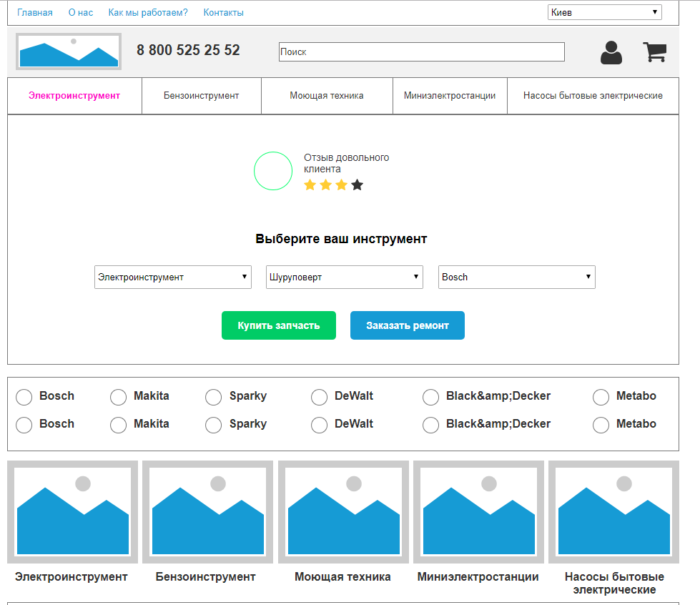
Task: Open the user account profile icon
Action: click(x=611, y=52)
